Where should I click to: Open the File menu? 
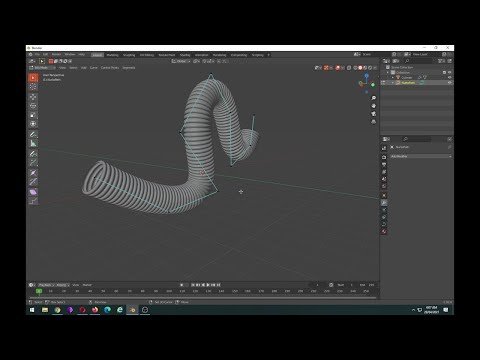click(x=37, y=55)
